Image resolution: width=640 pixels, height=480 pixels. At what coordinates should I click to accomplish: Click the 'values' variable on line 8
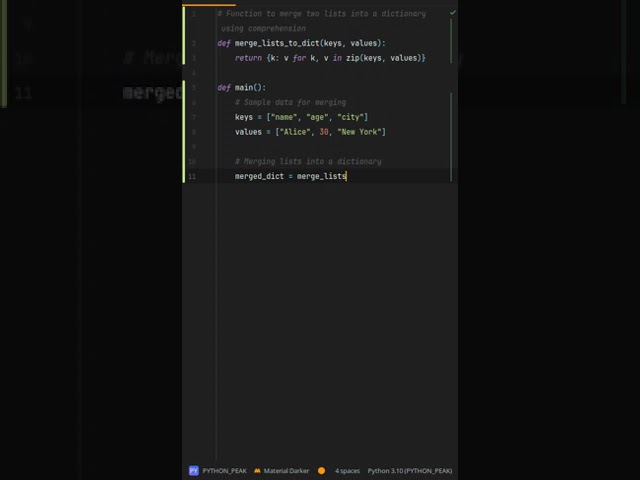click(x=248, y=132)
